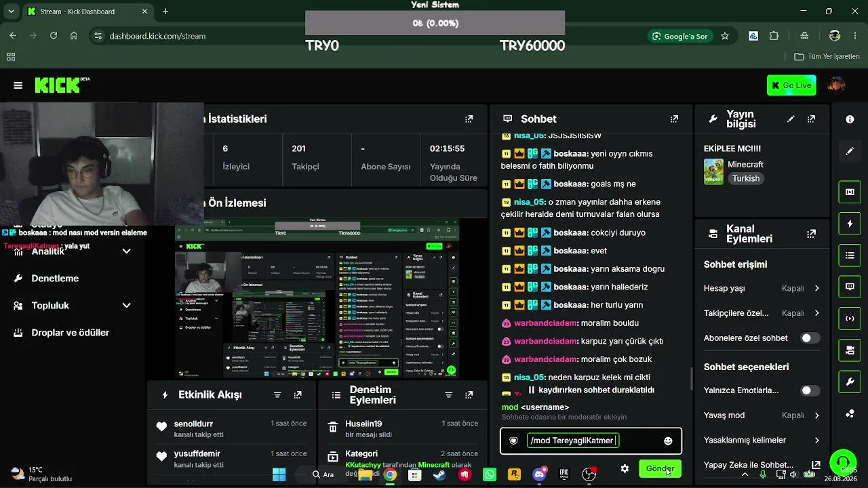
Task: Open the emoji picker in chat input
Action: 668,441
